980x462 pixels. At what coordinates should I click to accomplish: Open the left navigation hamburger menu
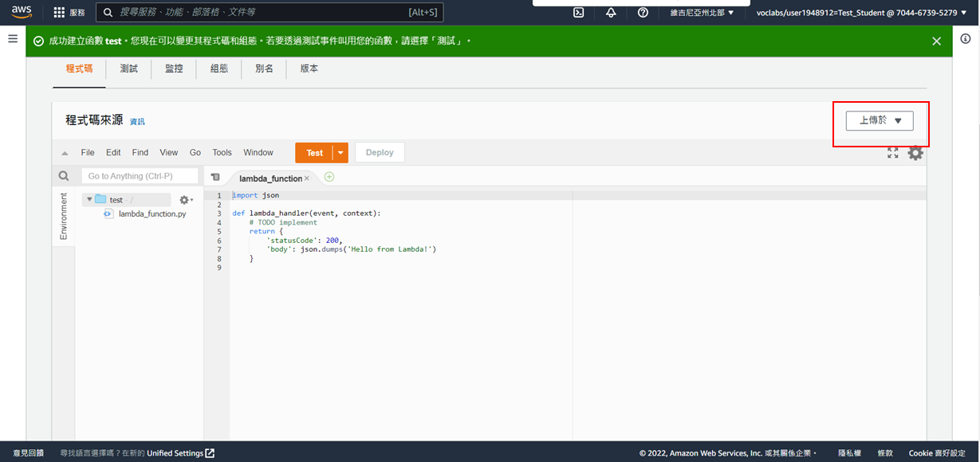coord(13,38)
